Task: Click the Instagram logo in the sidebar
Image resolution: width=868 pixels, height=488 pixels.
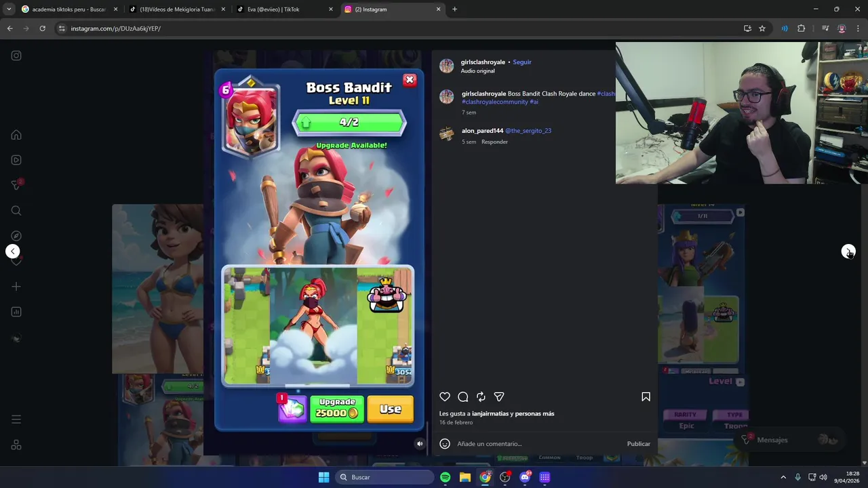Action: pyautogui.click(x=16, y=56)
